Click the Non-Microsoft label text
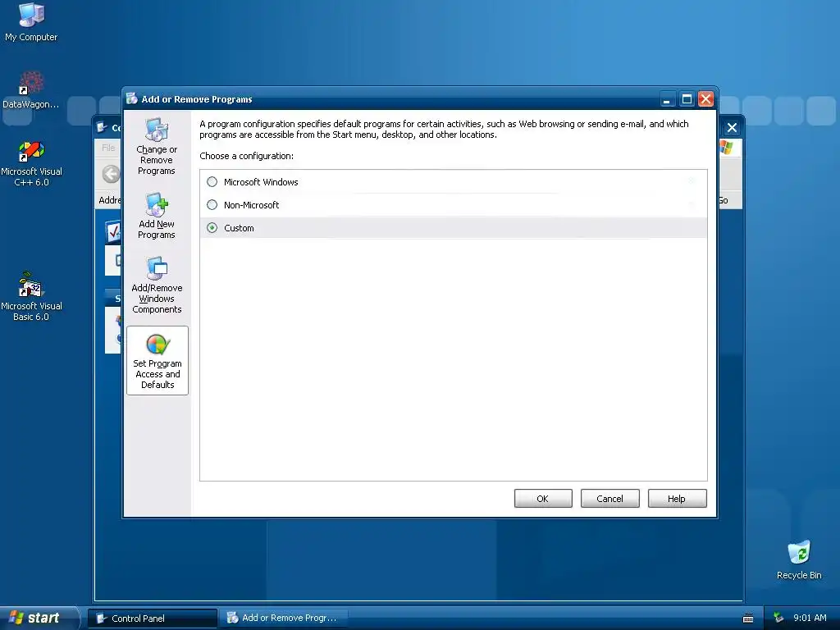The height and width of the screenshot is (630, 840). pos(251,205)
